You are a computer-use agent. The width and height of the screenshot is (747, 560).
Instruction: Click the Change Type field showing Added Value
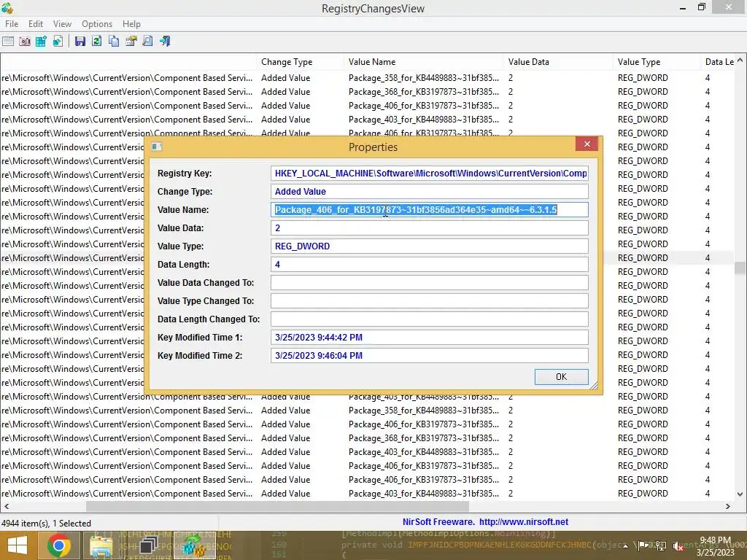(x=429, y=192)
